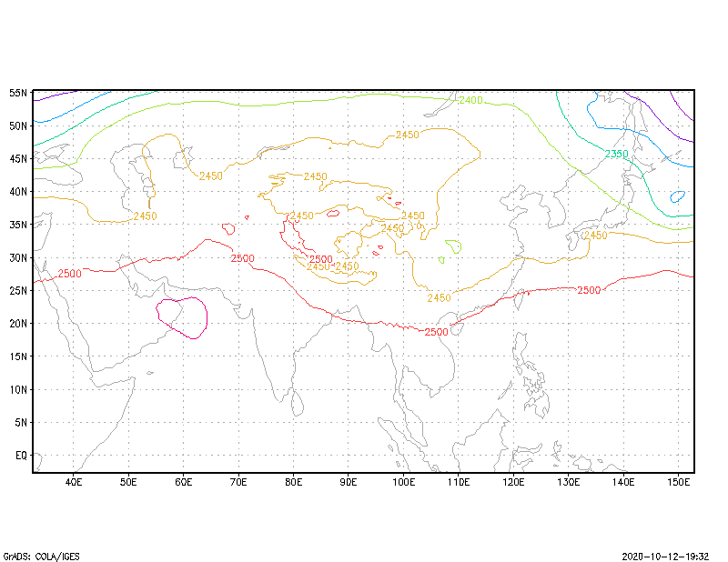Select the 140E longitude label
The width and height of the screenshot is (728, 562).
pos(623,482)
